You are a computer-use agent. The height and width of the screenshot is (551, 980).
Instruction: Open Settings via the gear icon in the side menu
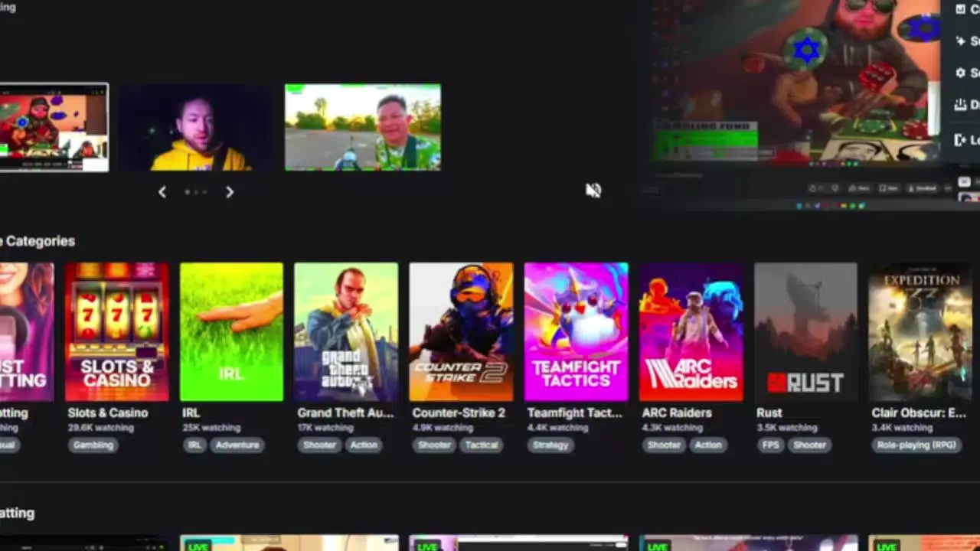coord(960,73)
